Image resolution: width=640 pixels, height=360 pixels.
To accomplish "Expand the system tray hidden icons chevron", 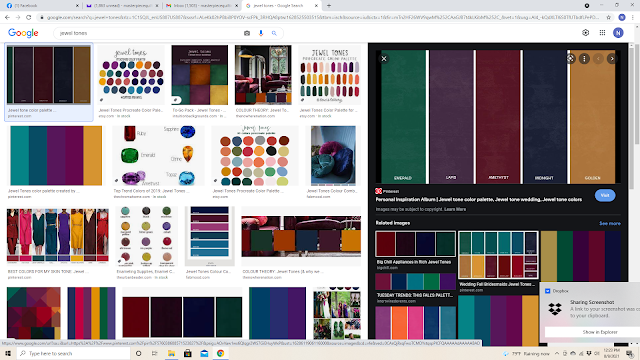I will [557, 353].
